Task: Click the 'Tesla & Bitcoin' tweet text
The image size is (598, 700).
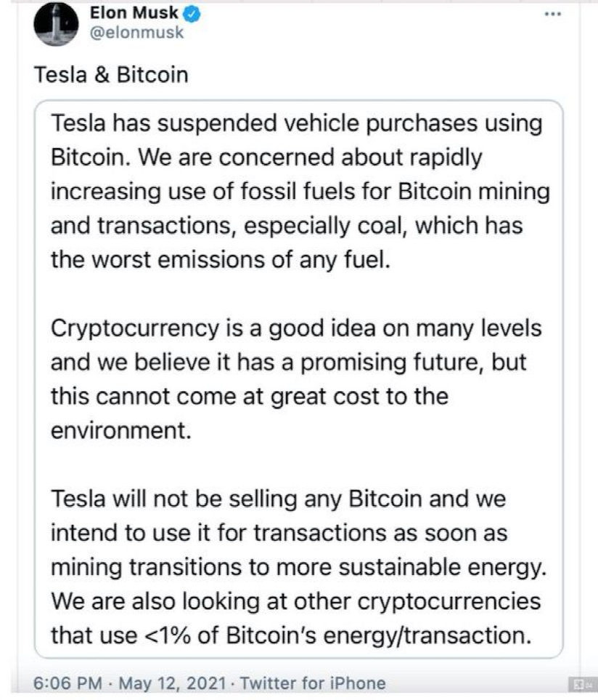Action: coord(111,75)
